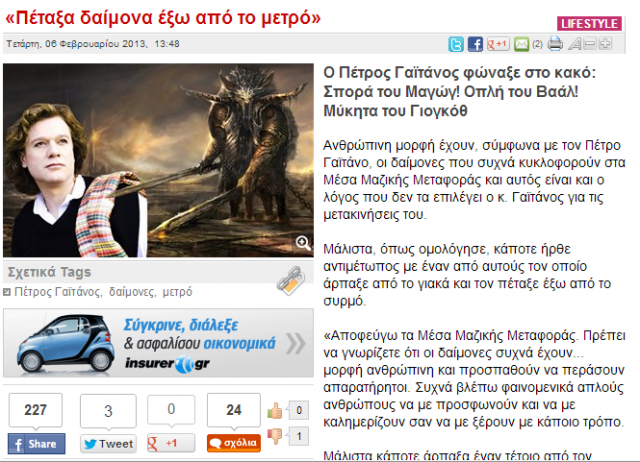
Task: Click the thumbs up vote count 0
Action: [x=299, y=410]
